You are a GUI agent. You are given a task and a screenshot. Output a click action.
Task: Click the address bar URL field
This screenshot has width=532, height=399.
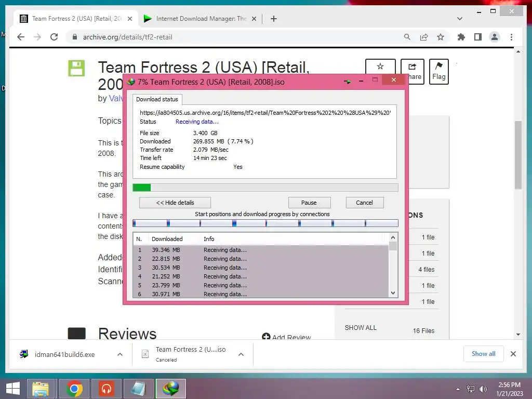234,37
